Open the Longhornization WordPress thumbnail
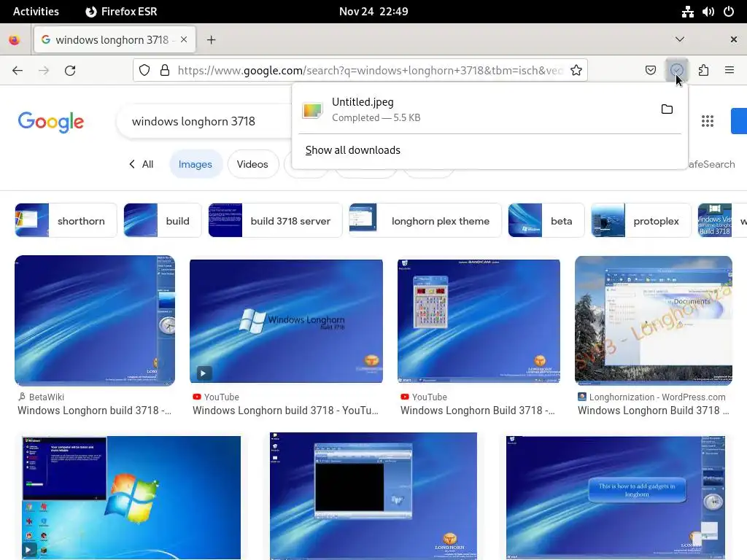This screenshot has width=747, height=560. pos(654,321)
